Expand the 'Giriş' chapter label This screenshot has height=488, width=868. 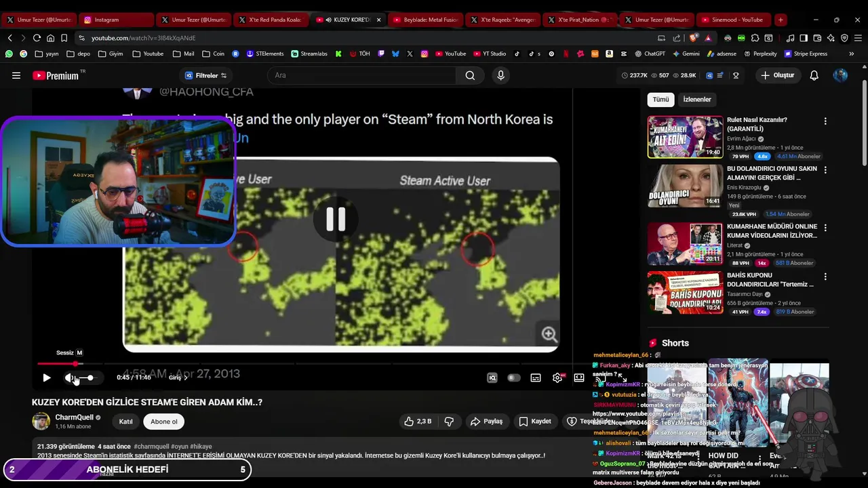point(178,378)
